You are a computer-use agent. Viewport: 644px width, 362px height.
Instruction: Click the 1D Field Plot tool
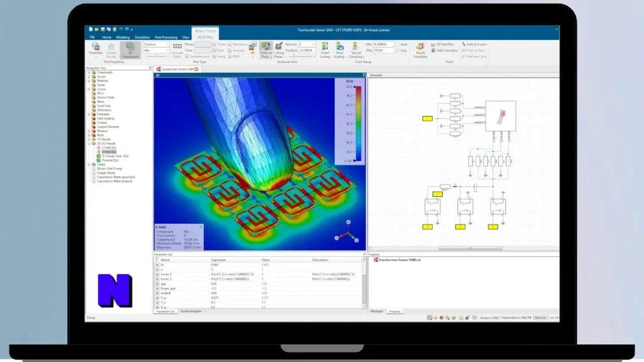pyautogui.click(x=442, y=45)
